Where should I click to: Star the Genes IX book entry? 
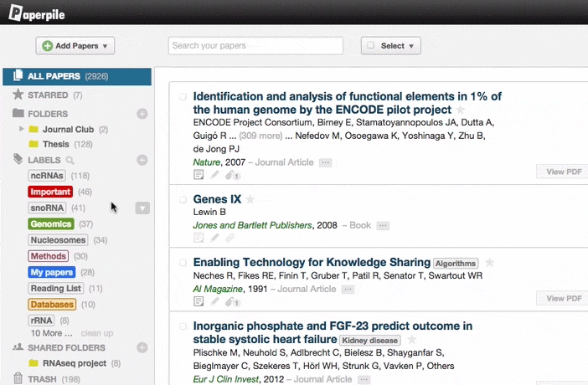point(250,199)
